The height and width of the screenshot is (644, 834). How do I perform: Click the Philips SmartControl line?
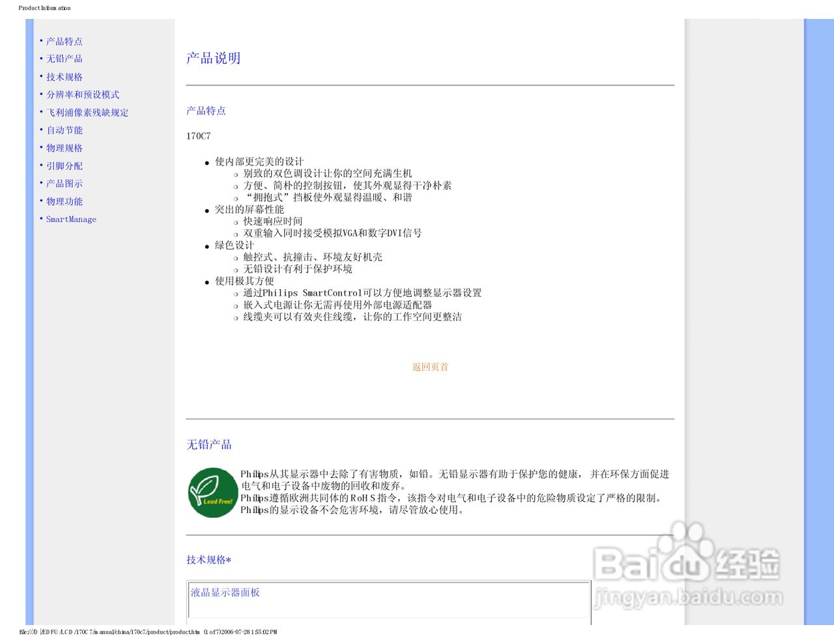click(x=362, y=293)
